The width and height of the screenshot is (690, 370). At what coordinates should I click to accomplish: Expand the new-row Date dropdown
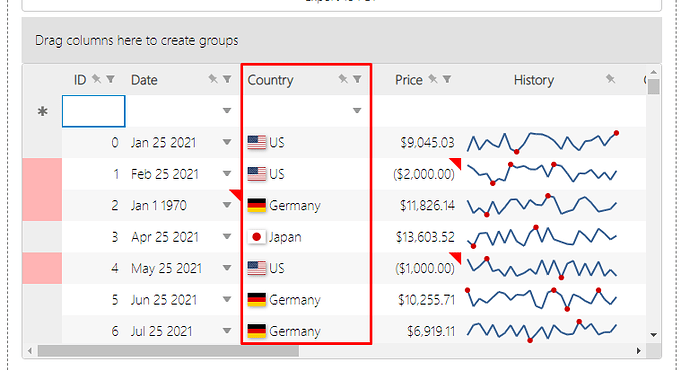click(x=227, y=111)
